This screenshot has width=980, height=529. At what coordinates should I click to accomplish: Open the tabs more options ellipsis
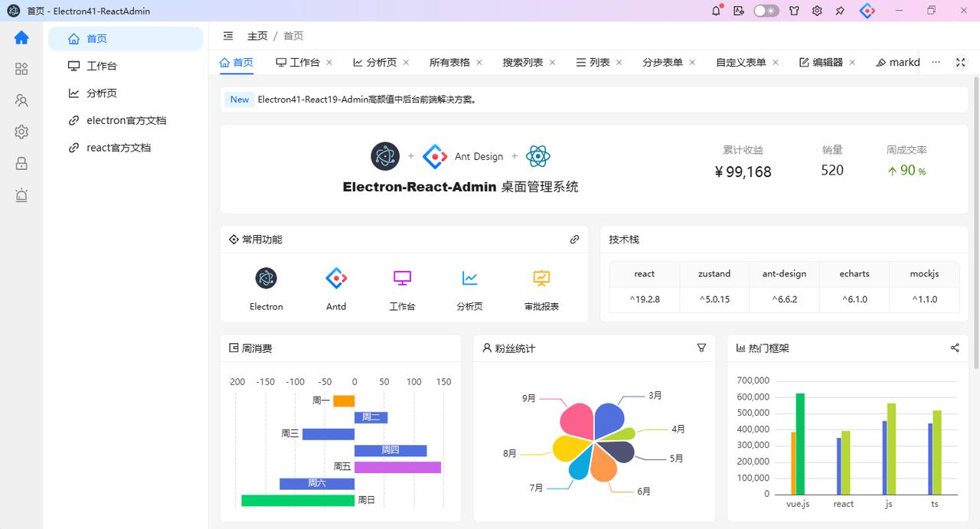pyautogui.click(x=936, y=63)
